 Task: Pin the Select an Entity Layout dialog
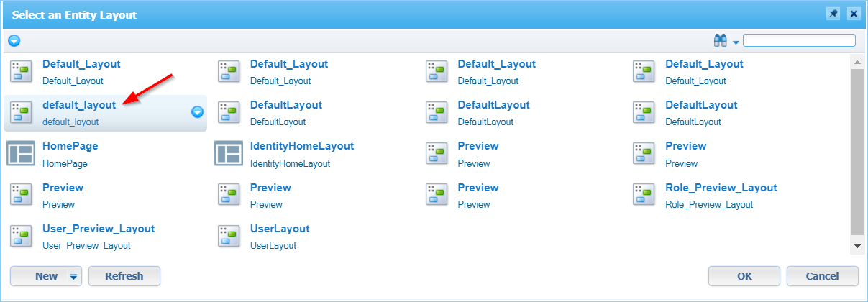tap(834, 14)
